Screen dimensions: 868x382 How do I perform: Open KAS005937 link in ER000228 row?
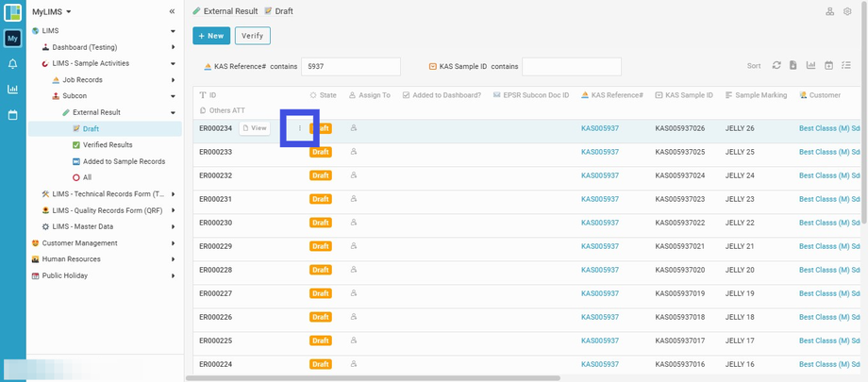(600, 270)
